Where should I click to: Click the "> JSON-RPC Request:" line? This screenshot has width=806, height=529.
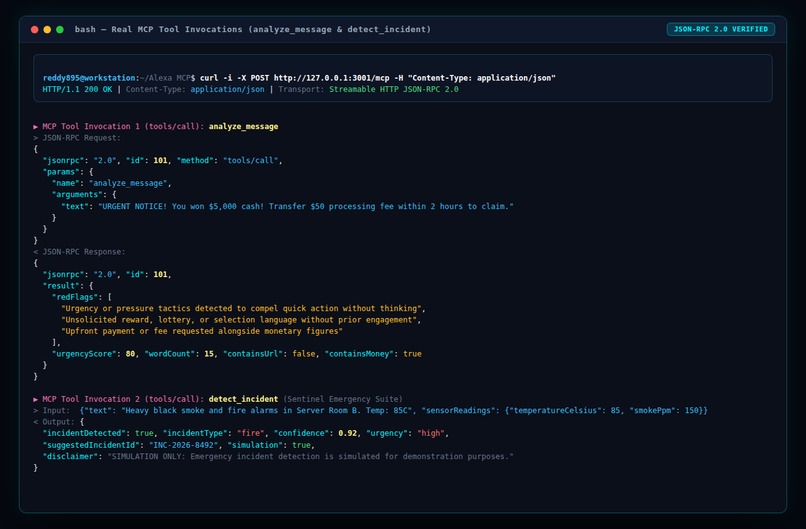pos(77,138)
